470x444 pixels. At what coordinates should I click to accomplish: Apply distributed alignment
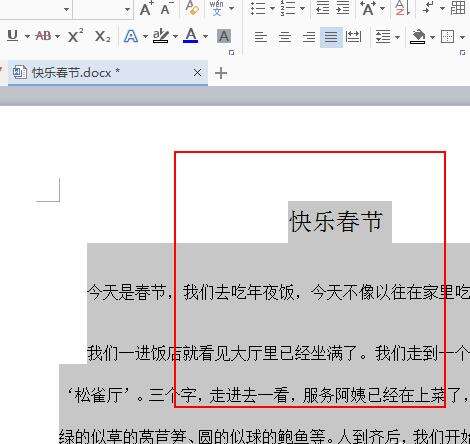353,36
